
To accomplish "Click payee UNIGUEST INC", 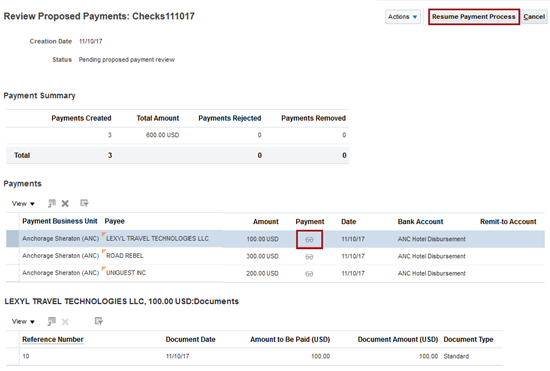I will [x=126, y=273].
